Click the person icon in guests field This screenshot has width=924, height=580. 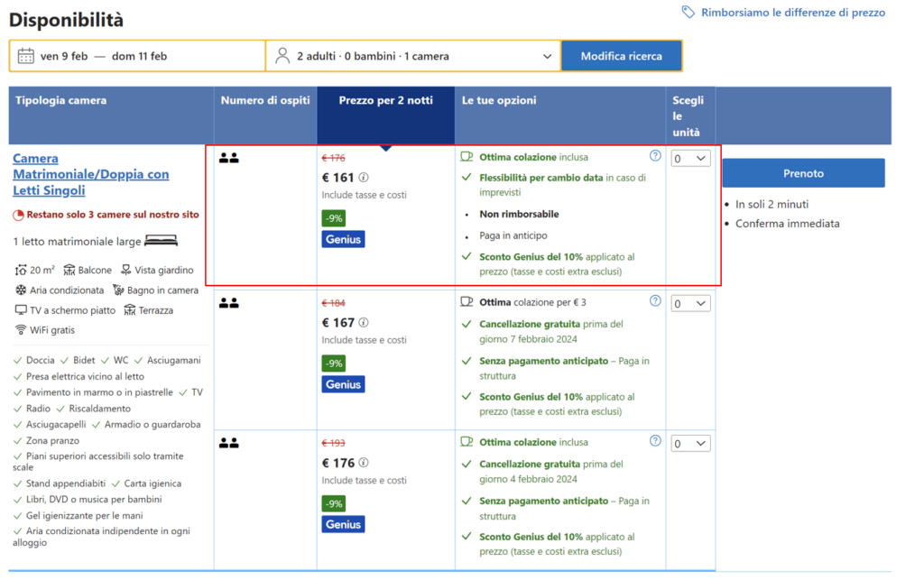click(282, 56)
